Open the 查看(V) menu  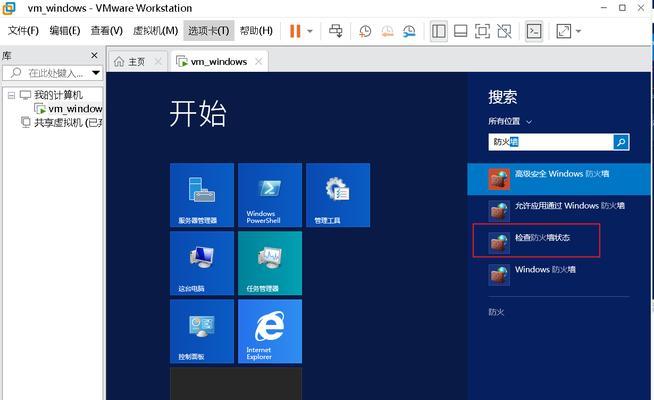coord(107,30)
